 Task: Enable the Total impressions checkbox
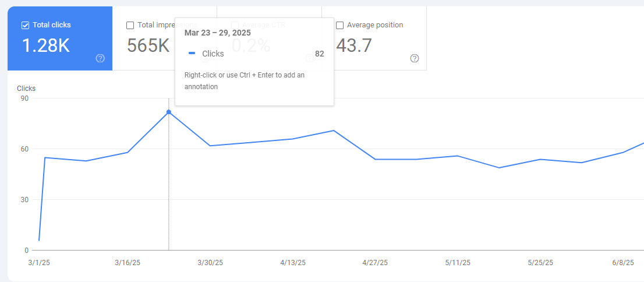(x=130, y=25)
